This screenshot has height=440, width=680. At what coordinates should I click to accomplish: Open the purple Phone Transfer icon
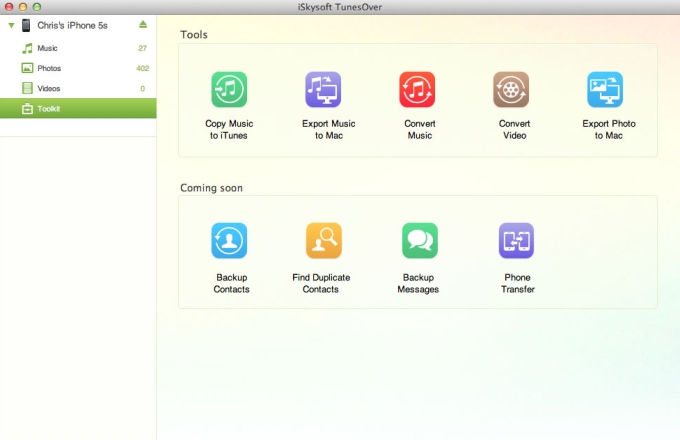coord(516,241)
